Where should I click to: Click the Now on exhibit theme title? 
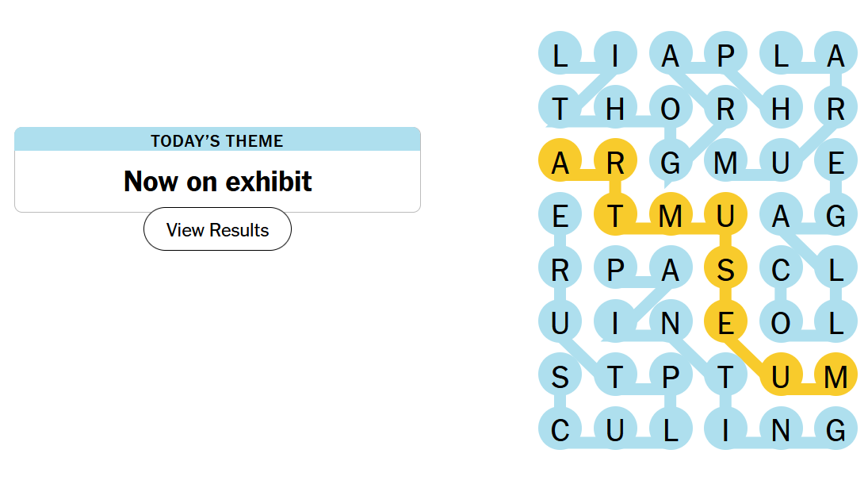(x=217, y=182)
